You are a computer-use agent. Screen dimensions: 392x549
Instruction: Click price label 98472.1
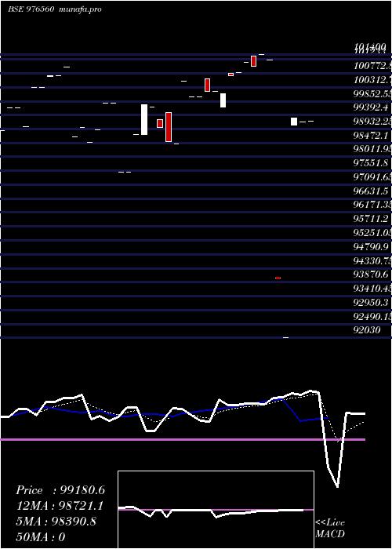(371, 135)
